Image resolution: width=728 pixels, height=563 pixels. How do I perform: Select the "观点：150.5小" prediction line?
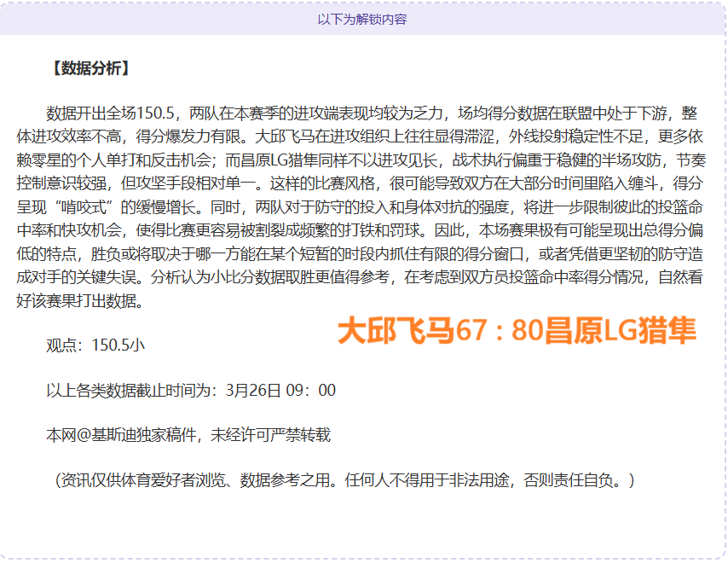tap(95, 345)
